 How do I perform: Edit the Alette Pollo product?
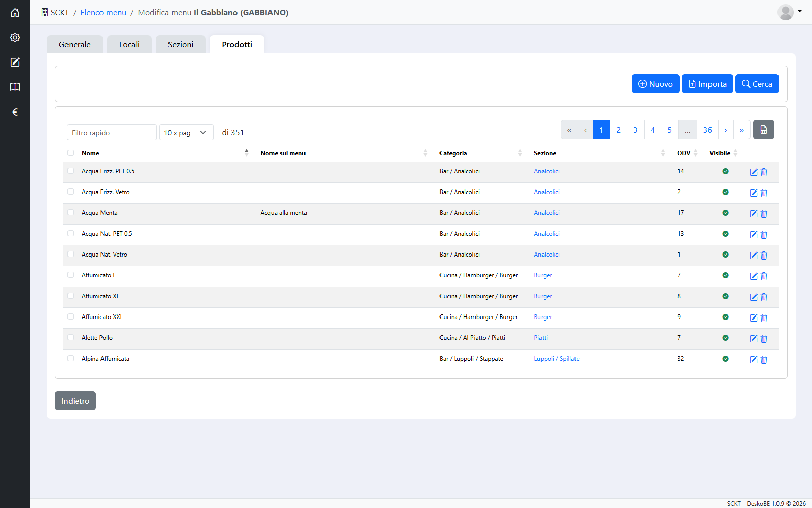754,339
